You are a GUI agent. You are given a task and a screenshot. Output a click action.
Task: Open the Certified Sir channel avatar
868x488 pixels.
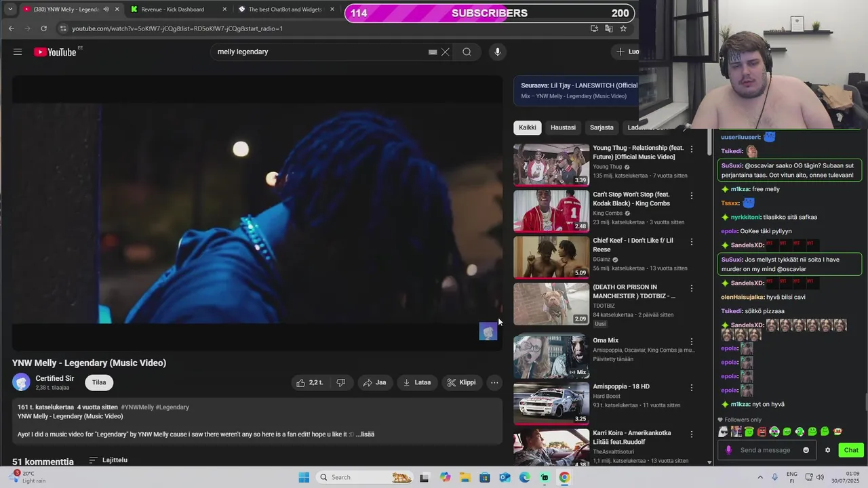pos(21,382)
